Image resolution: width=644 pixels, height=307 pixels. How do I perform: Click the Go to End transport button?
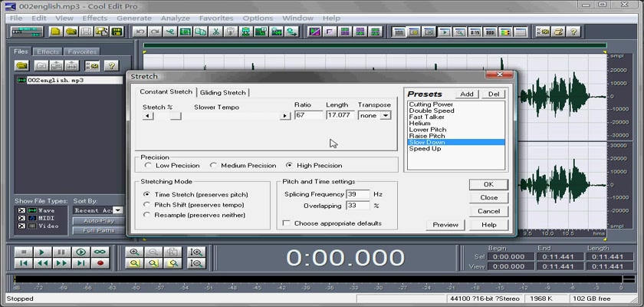(80, 263)
